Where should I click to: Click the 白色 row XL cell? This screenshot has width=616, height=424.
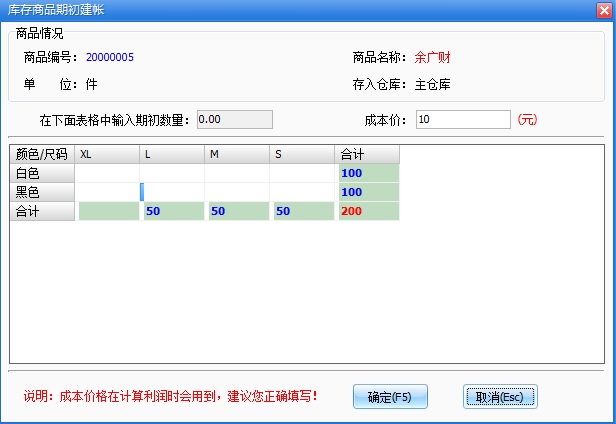(x=107, y=173)
